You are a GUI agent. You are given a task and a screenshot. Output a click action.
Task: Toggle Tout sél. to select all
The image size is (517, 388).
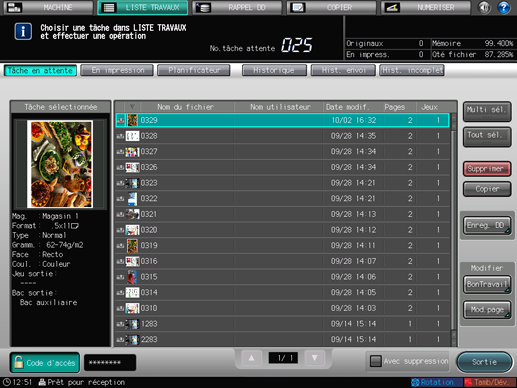(x=487, y=137)
